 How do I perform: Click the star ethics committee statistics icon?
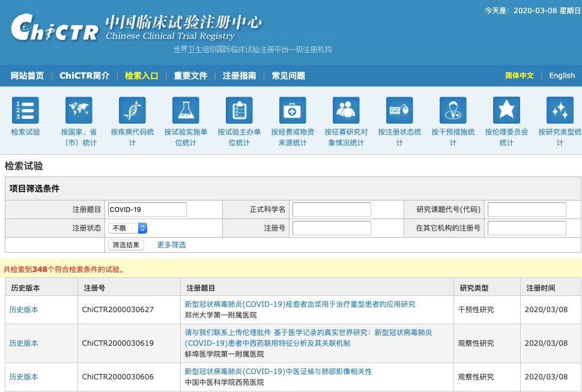point(506,110)
